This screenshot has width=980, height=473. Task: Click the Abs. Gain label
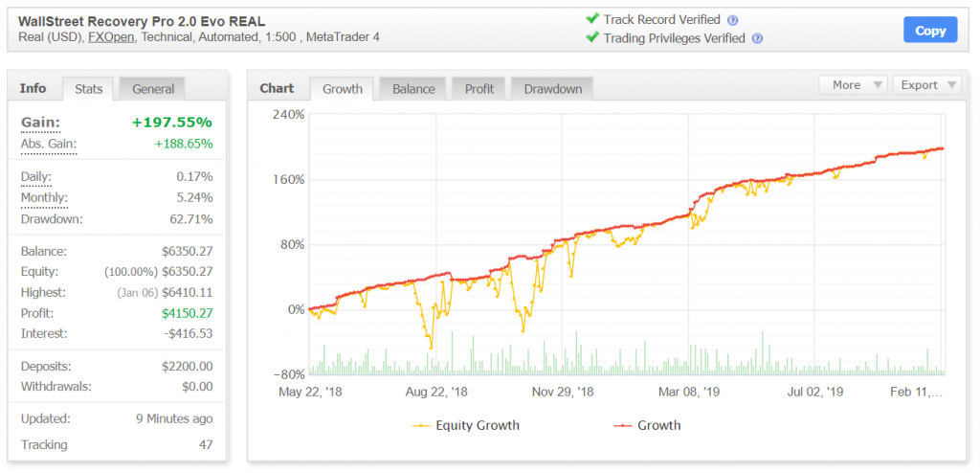(49, 145)
